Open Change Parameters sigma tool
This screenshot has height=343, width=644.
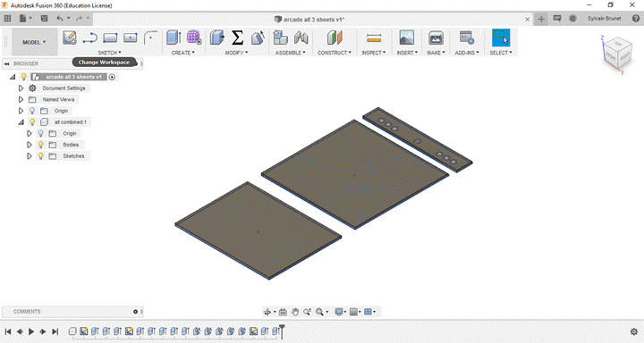pos(237,38)
